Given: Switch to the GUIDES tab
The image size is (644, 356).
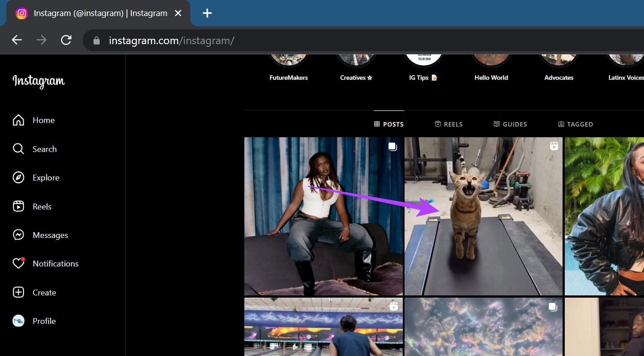Looking at the screenshot, I should pyautogui.click(x=510, y=124).
